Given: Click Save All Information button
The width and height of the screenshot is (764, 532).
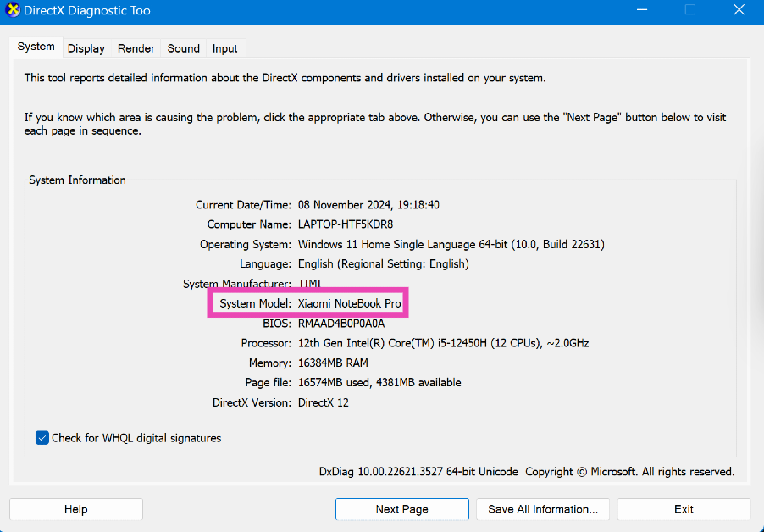Looking at the screenshot, I should point(543,509).
